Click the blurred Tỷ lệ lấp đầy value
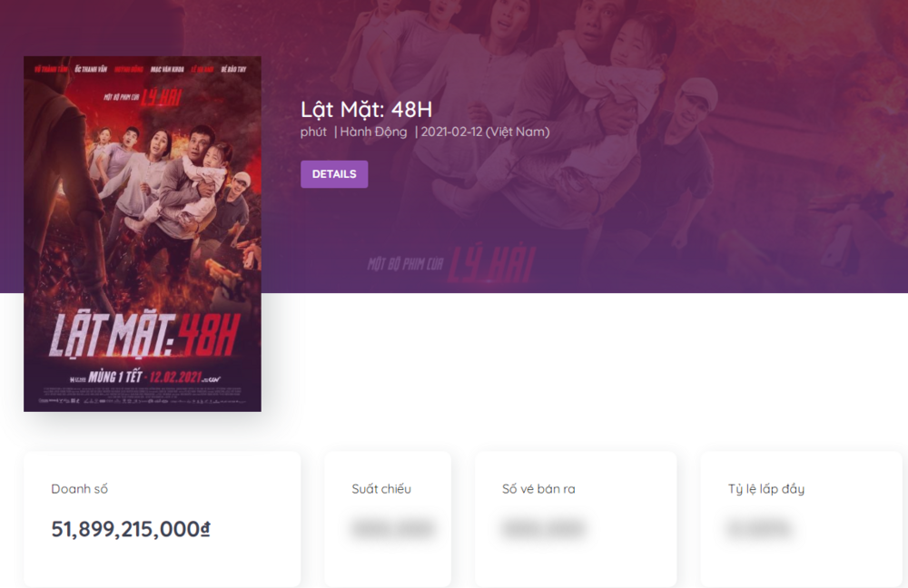 (759, 528)
